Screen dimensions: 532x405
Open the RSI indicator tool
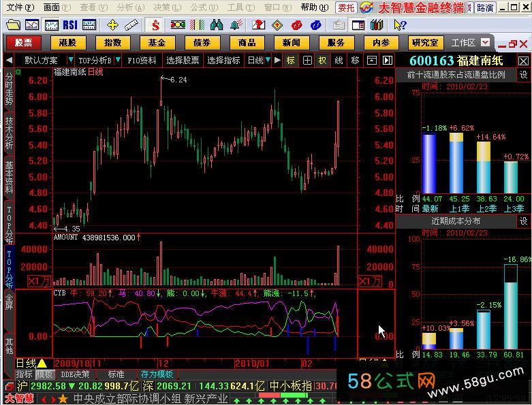(x=70, y=25)
